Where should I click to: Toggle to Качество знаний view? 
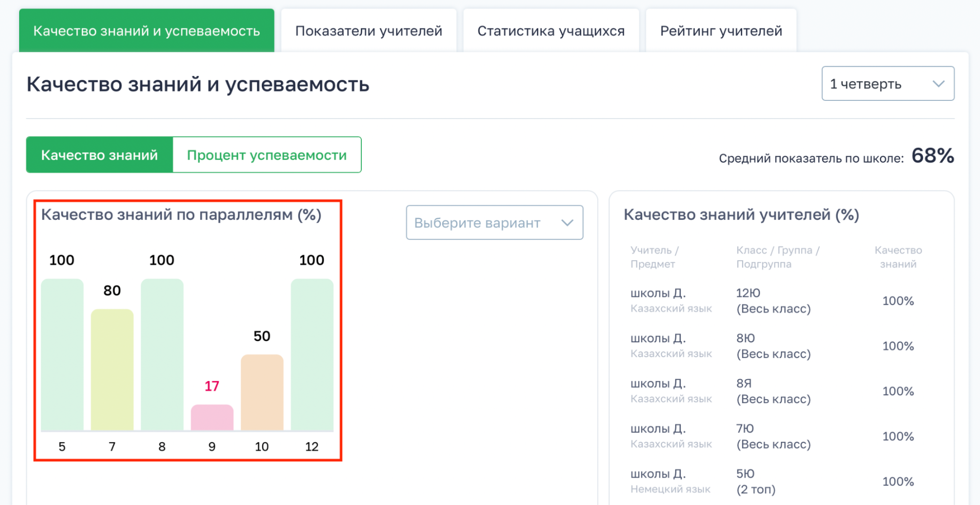point(100,155)
